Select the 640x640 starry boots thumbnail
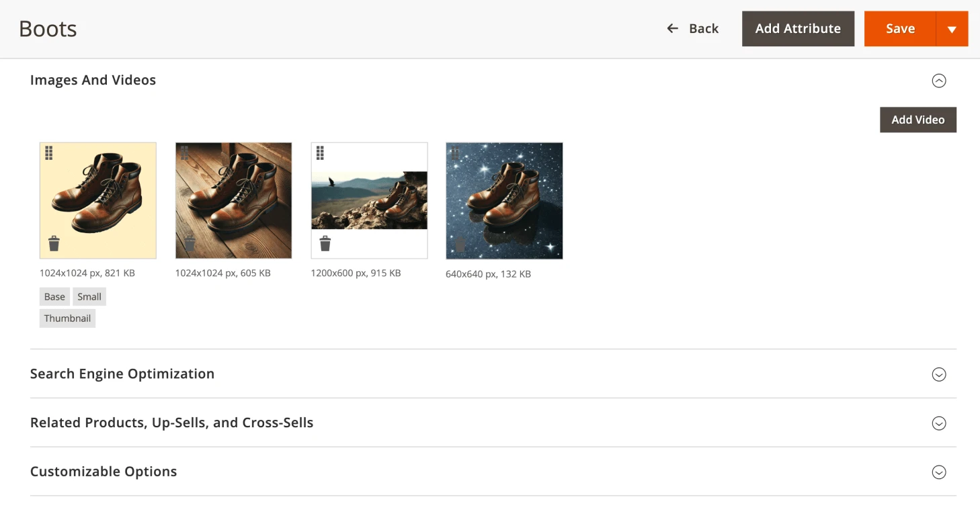The image size is (980, 528). [x=504, y=200]
